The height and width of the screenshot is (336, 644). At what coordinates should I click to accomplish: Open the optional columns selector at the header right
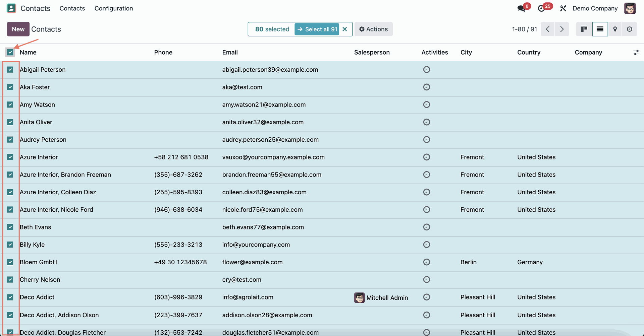pyautogui.click(x=636, y=52)
